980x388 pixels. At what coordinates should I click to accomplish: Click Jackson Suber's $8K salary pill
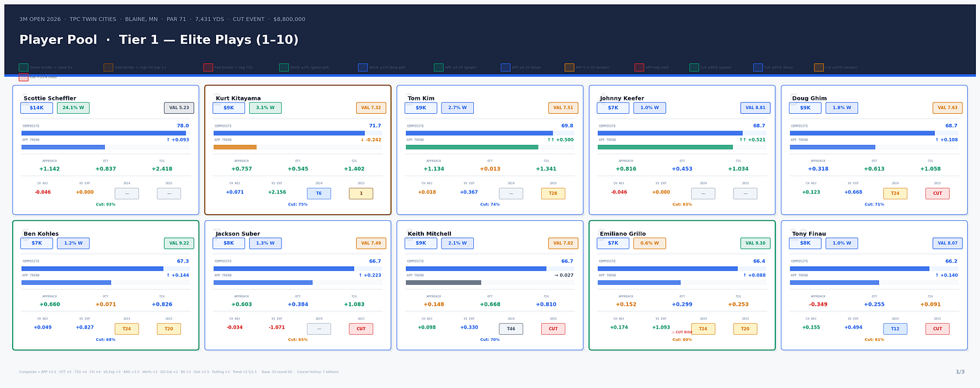point(229,243)
